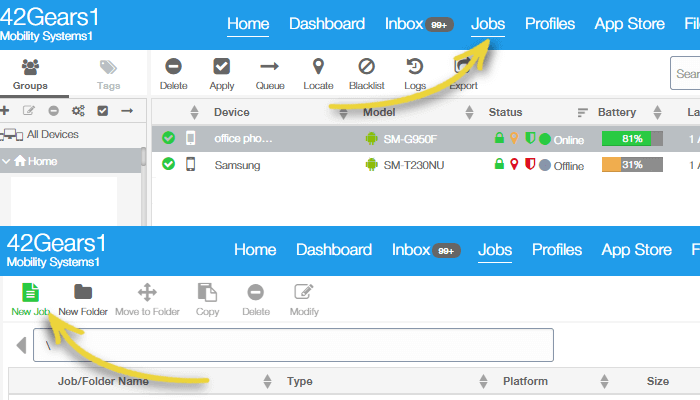Open Home in upper navigation bar
The image size is (700, 400).
[248, 24]
